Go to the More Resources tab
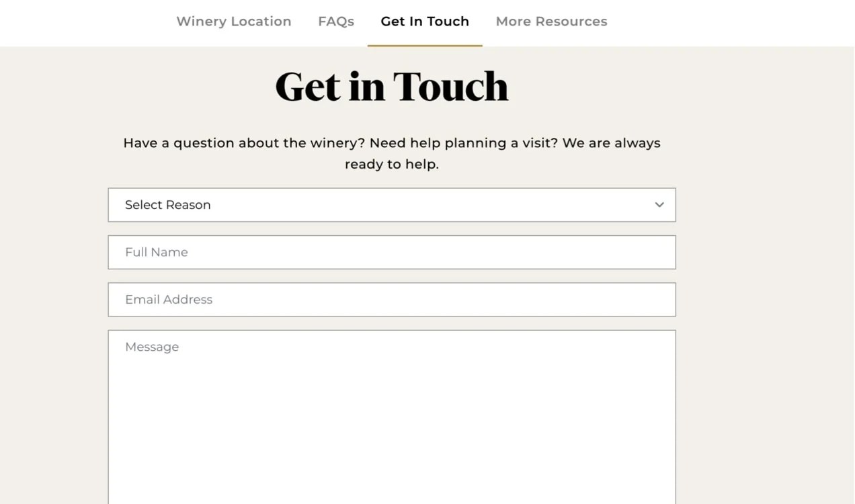The height and width of the screenshot is (504, 855). pyautogui.click(x=551, y=22)
